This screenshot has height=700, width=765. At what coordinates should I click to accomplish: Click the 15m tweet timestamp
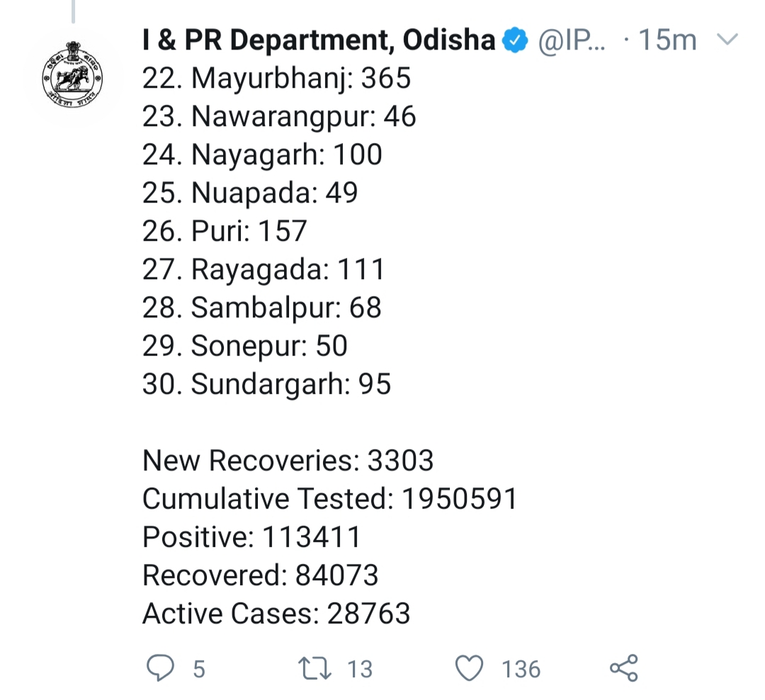pyautogui.click(x=667, y=41)
